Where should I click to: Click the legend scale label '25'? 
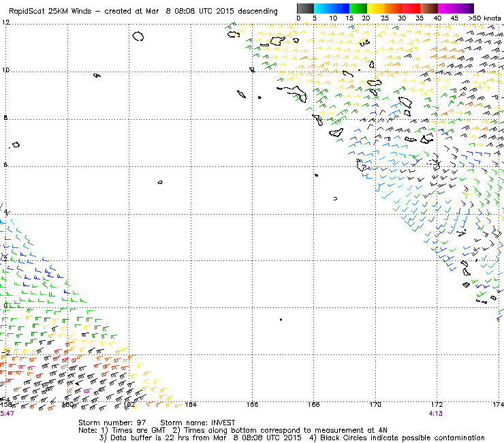[x=385, y=18]
